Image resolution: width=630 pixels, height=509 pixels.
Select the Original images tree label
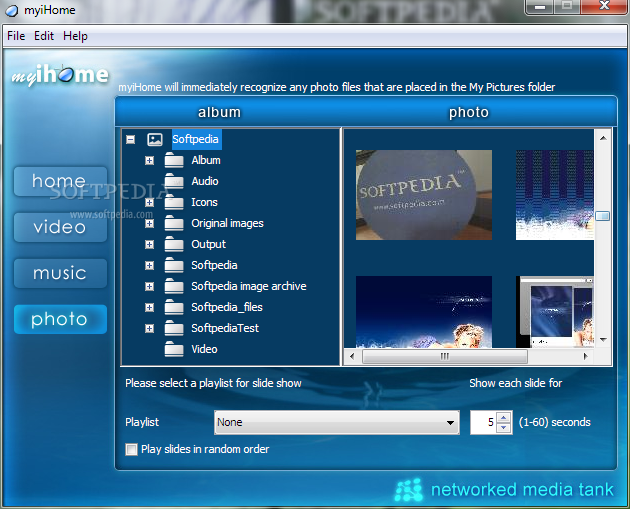coord(227,223)
